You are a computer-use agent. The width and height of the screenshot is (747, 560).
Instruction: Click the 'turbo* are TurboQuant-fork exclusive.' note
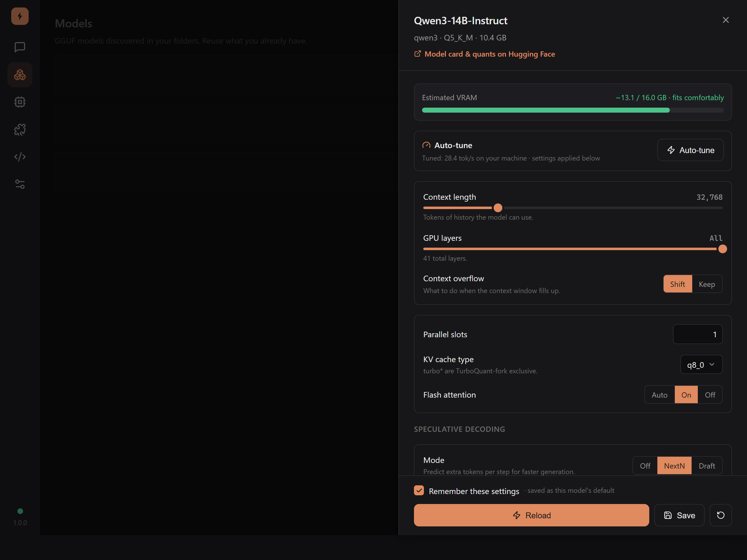480,371
